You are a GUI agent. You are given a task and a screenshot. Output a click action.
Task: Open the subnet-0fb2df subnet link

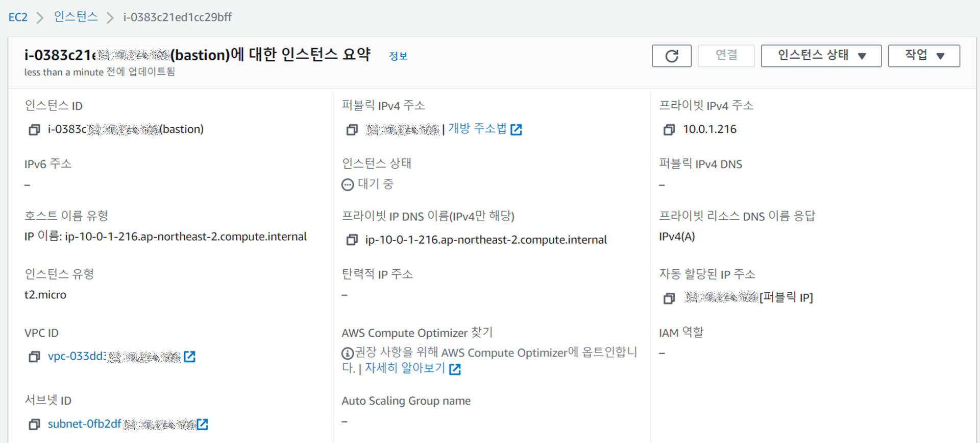(121, 424)
